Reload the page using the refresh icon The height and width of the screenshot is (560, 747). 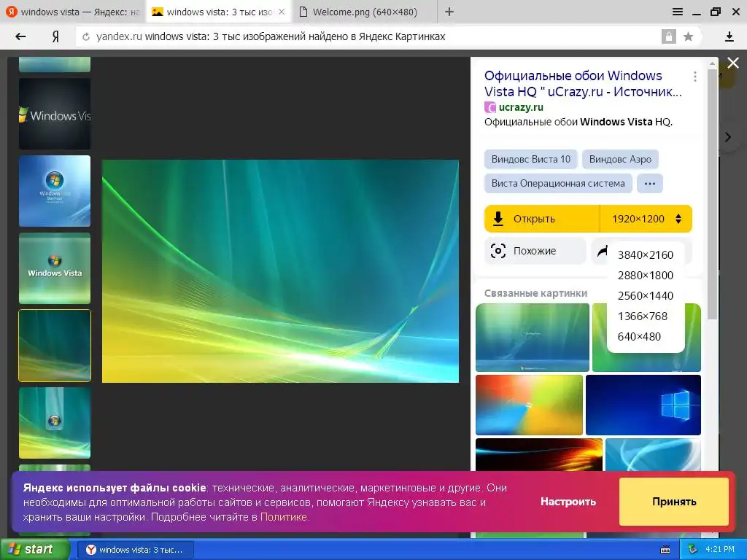[86, 36]
